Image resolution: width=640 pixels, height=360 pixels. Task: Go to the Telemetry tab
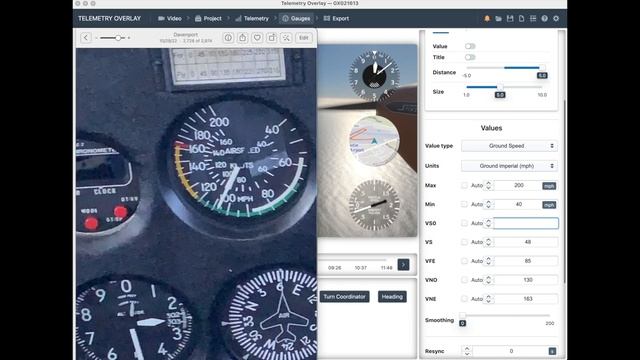pos(252,18)
